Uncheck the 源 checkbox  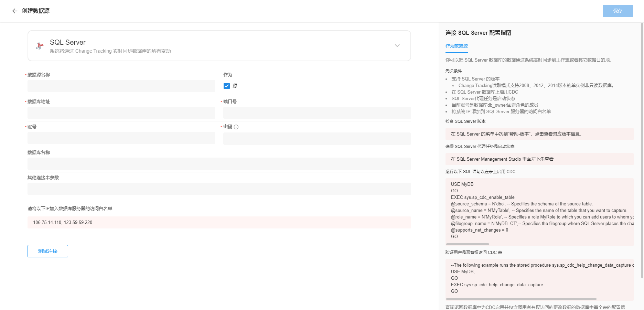[x=227, y=86]
